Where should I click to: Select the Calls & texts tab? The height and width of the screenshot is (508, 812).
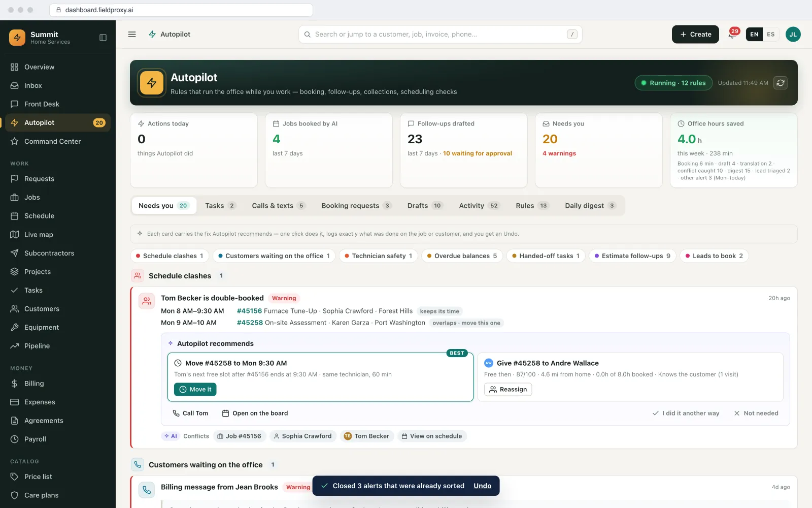tap(279, 206)
